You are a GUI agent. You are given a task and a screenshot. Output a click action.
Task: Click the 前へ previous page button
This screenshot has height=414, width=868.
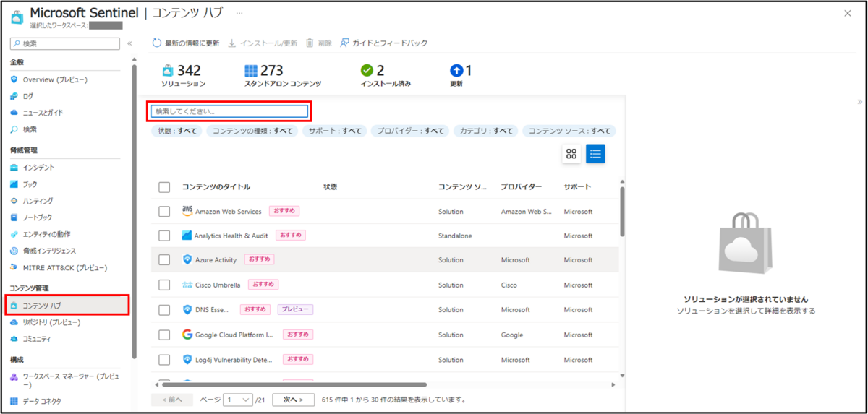pyautogui.click(x=172, y=400)
